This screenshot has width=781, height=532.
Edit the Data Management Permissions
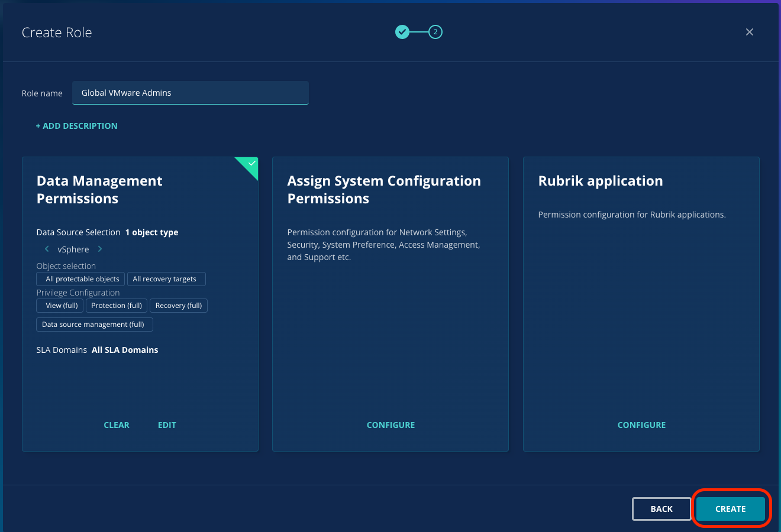click(167, 425)
